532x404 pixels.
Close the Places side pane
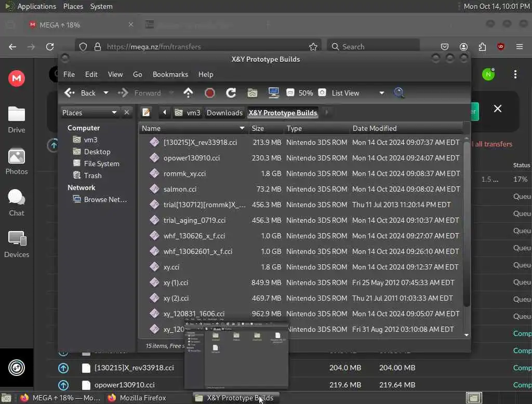pyautogui.click(x=127, y=112)
